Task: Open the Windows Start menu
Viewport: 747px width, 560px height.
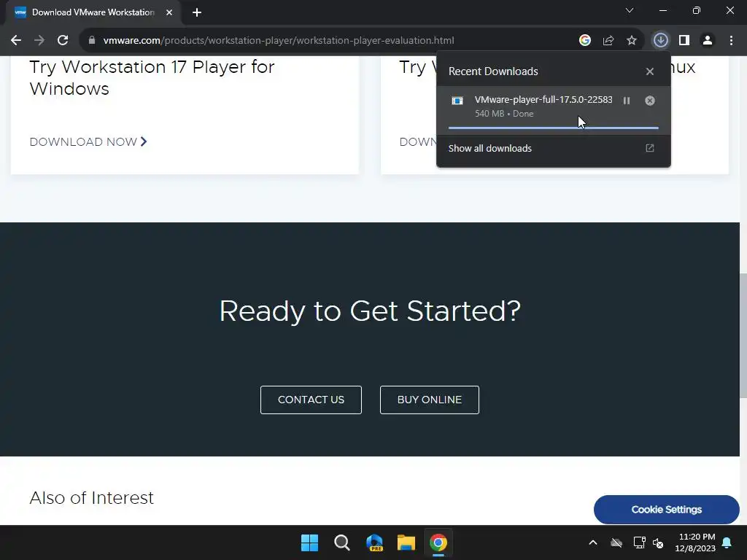Action: [x=309, y=542]
